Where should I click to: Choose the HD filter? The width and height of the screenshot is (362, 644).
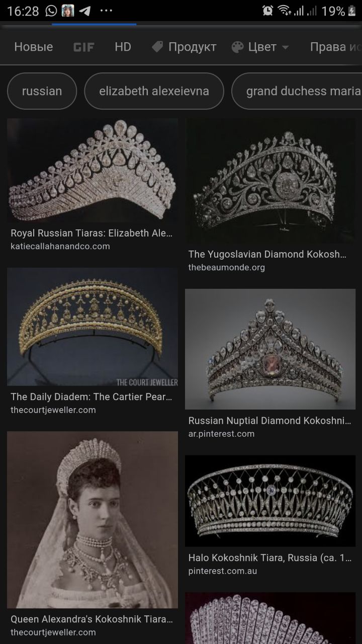123,47
